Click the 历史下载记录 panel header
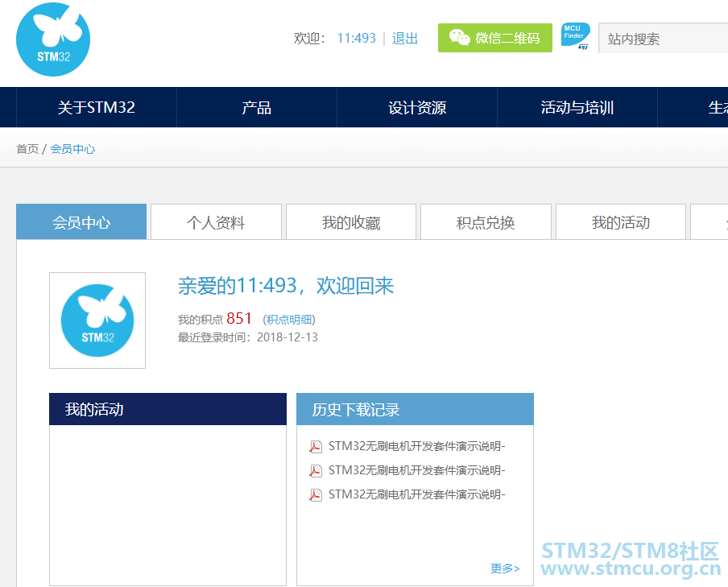The height and width of the screenshot is (587, 728). [x=415, y=409]
